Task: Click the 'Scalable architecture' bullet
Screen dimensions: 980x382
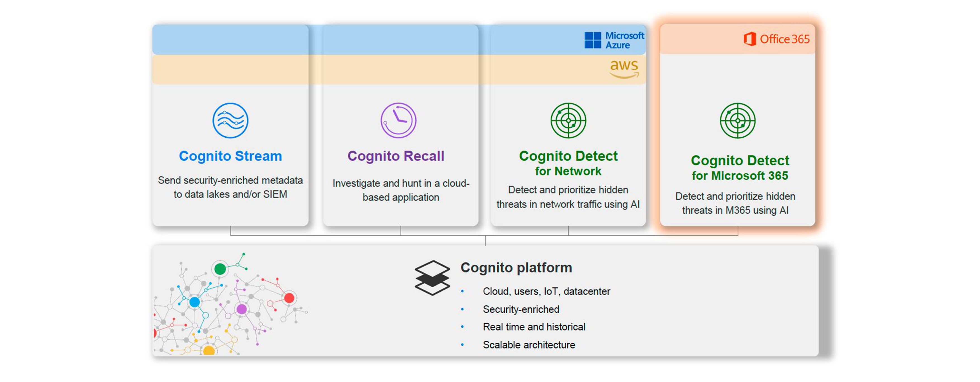Action: pyautogui.click(x=529, y=345)
